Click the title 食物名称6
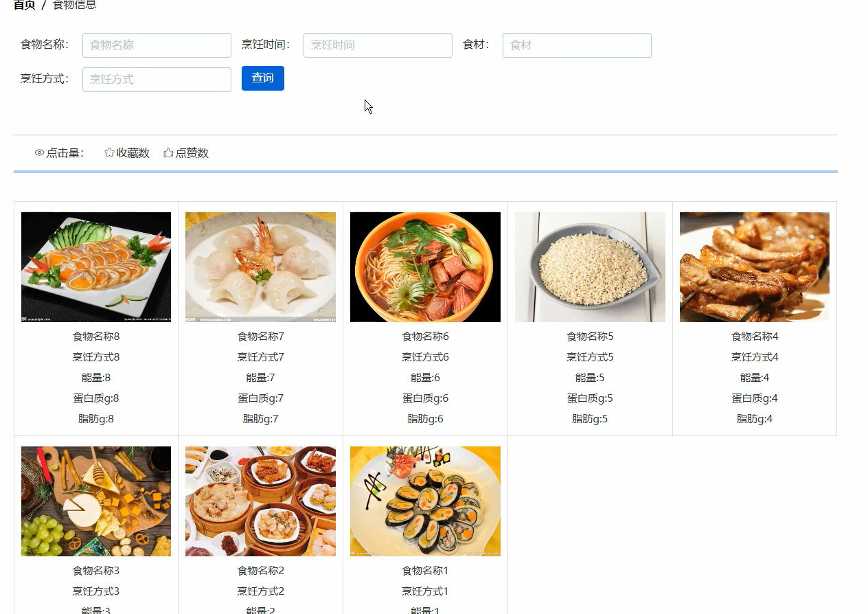 tap(425, 337)
